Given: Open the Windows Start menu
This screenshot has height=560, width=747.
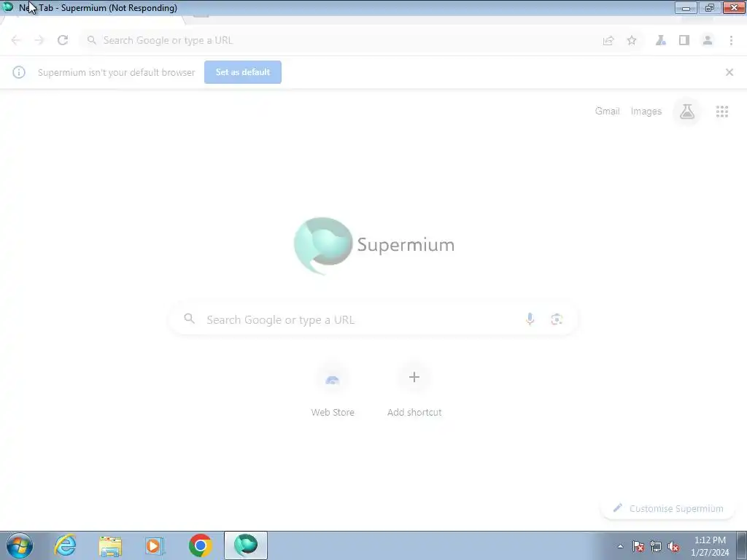Looking at the screenshot, I should pyautogui.click(x=20, y=545).
